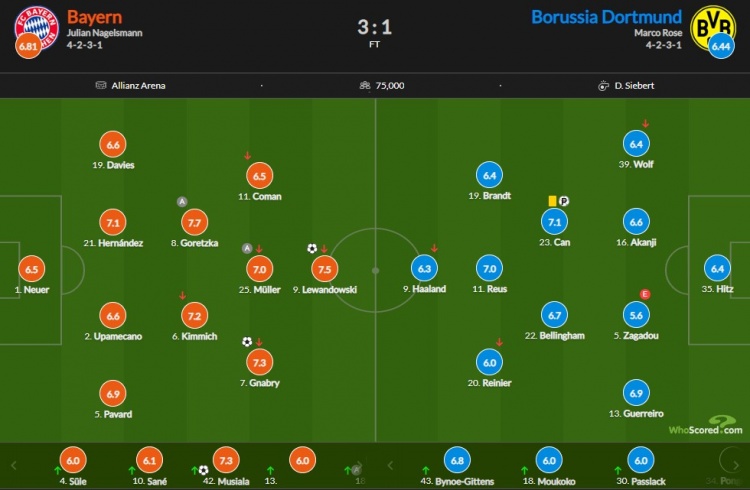
Task: Click the Bayern Munich club crest
Action: click(37, 27)
